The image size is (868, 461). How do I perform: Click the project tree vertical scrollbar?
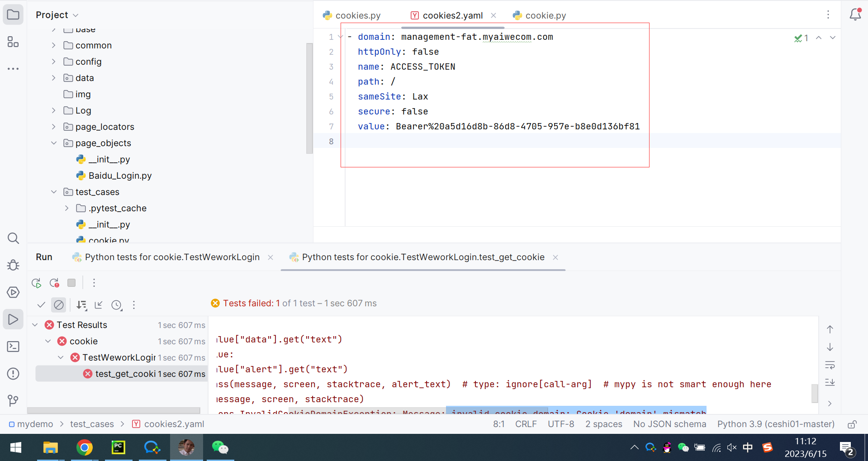click(309, 98)
